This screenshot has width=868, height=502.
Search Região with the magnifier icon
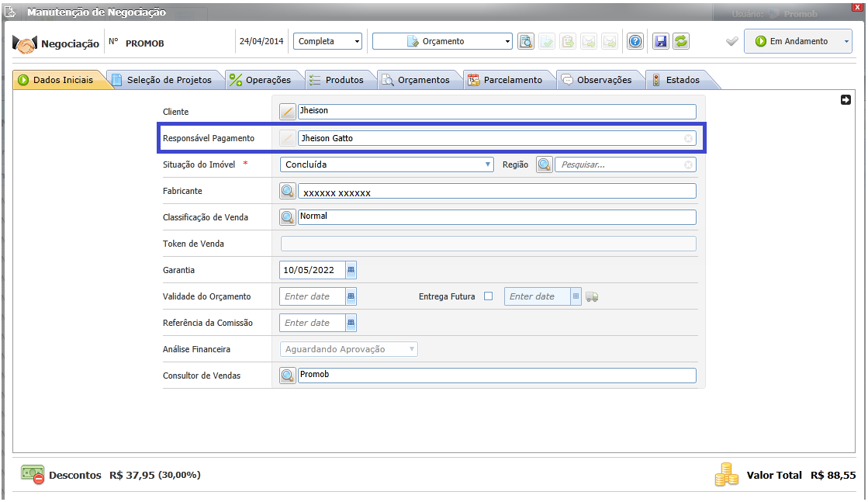[x=545, y=164]
